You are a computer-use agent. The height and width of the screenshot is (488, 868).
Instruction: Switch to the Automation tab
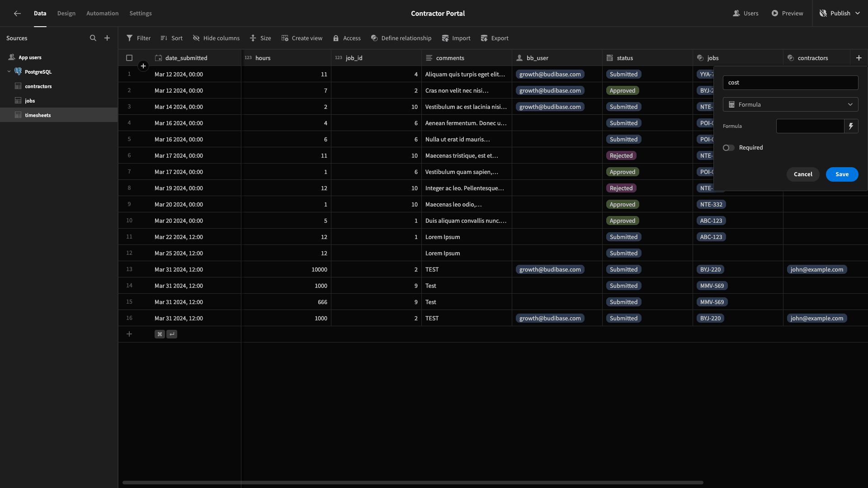(x=103, y=13)
